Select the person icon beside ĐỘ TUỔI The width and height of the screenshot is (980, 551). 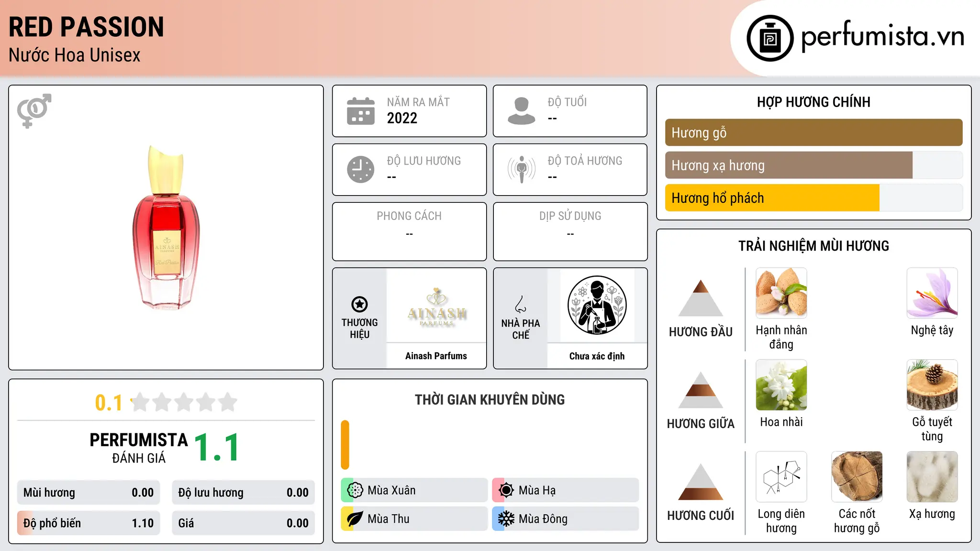(522, 111)
